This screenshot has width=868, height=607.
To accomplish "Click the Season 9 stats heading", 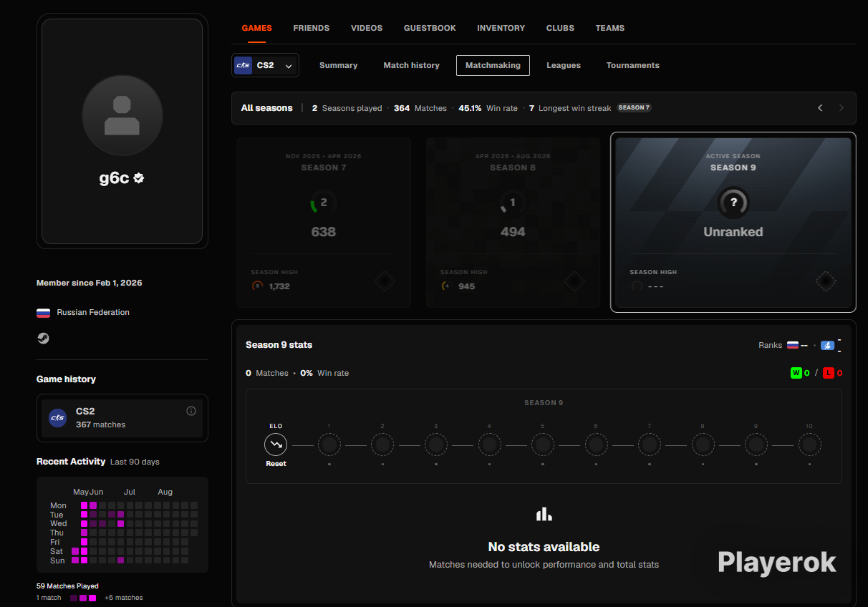I will coord(279,345).
